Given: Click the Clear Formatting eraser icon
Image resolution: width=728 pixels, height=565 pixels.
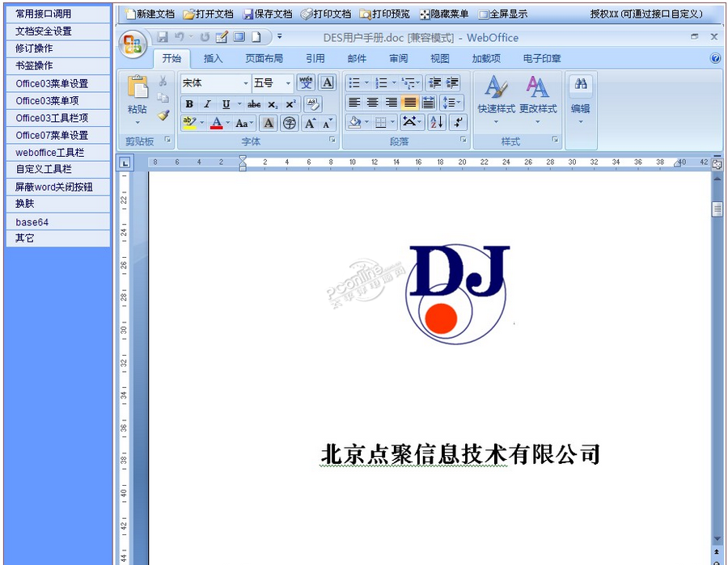Looking at the screenshot, I should point(313,104).
